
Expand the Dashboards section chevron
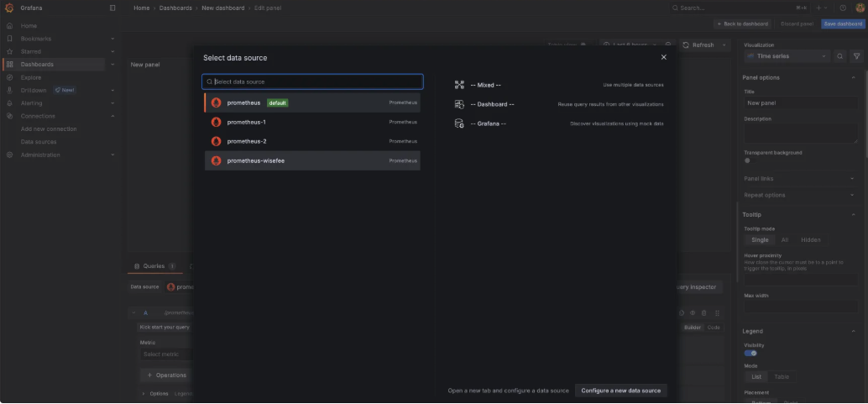(x=112, y=65)
